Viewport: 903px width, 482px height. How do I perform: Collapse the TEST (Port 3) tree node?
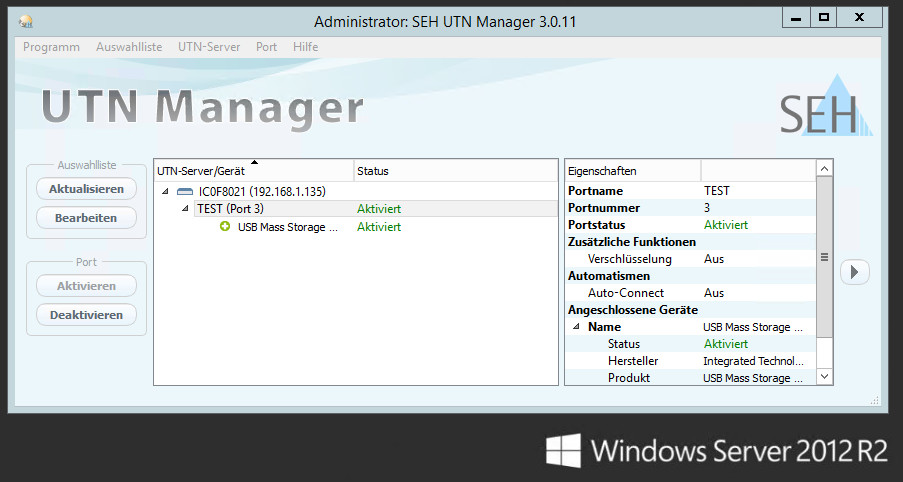tap(185, 208)
